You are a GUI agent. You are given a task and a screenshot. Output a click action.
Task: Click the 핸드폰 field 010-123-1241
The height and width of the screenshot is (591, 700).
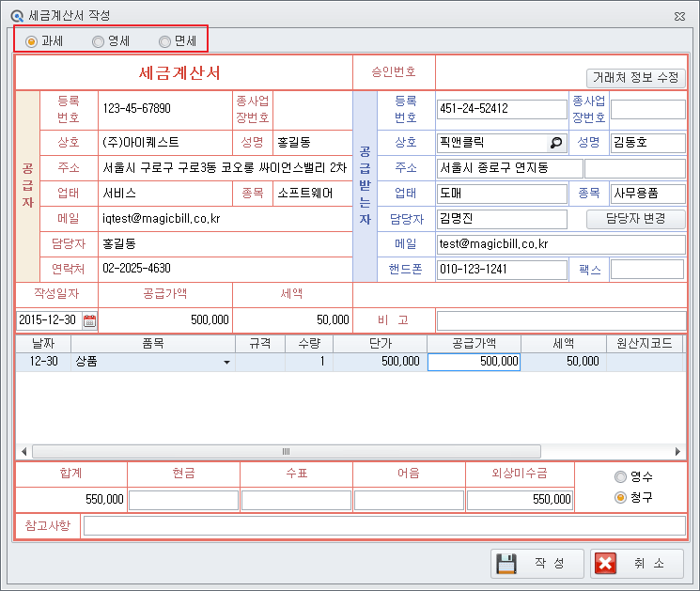pos(502,270)
